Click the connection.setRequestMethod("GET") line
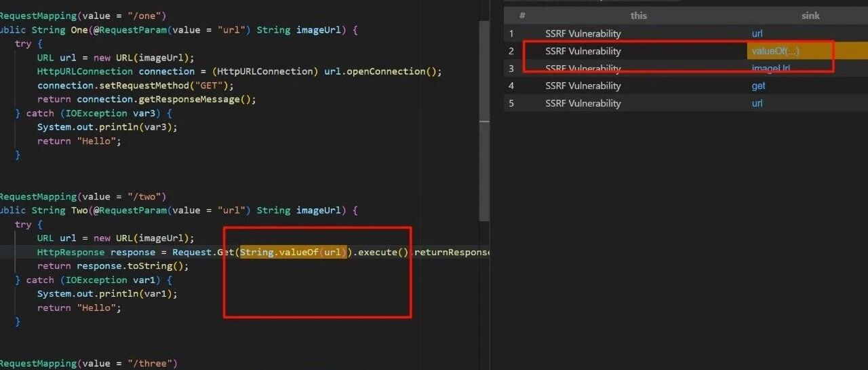The height and width of the screenshot is (370, 868). (135, 86)
